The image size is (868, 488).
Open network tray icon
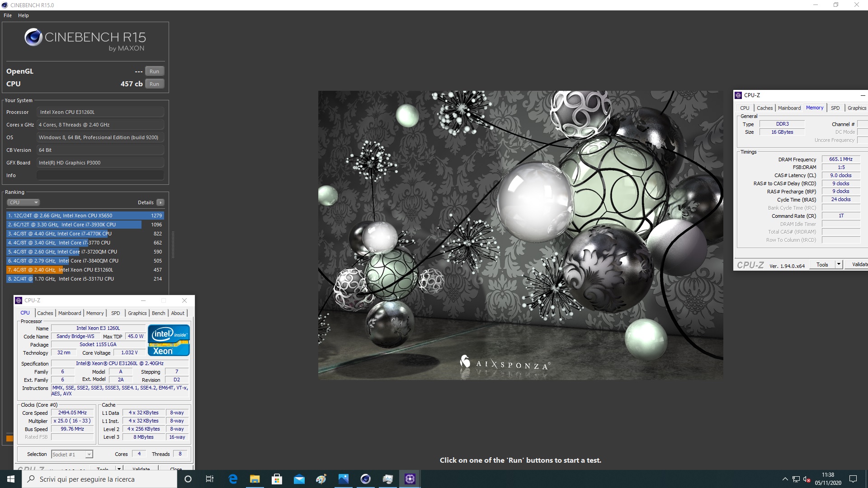tap(796, 479)
